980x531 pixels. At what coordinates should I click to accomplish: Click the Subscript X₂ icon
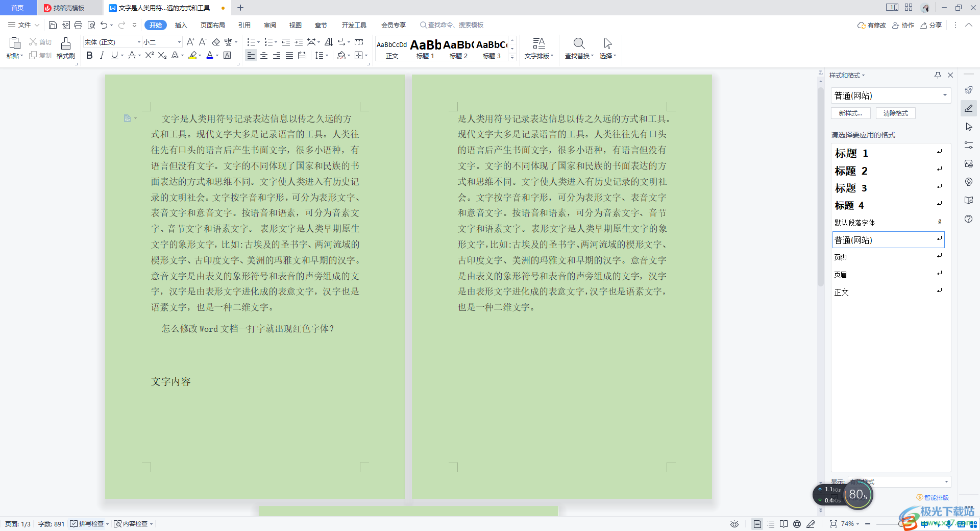pyautogui.click(x=162, y=55)
